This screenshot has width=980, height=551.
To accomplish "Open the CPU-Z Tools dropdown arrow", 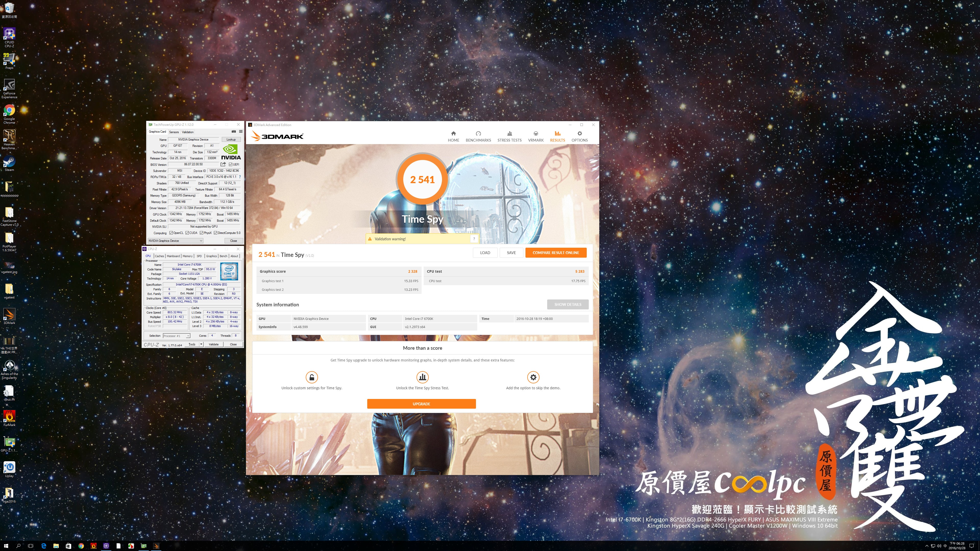I will (201, 344).
